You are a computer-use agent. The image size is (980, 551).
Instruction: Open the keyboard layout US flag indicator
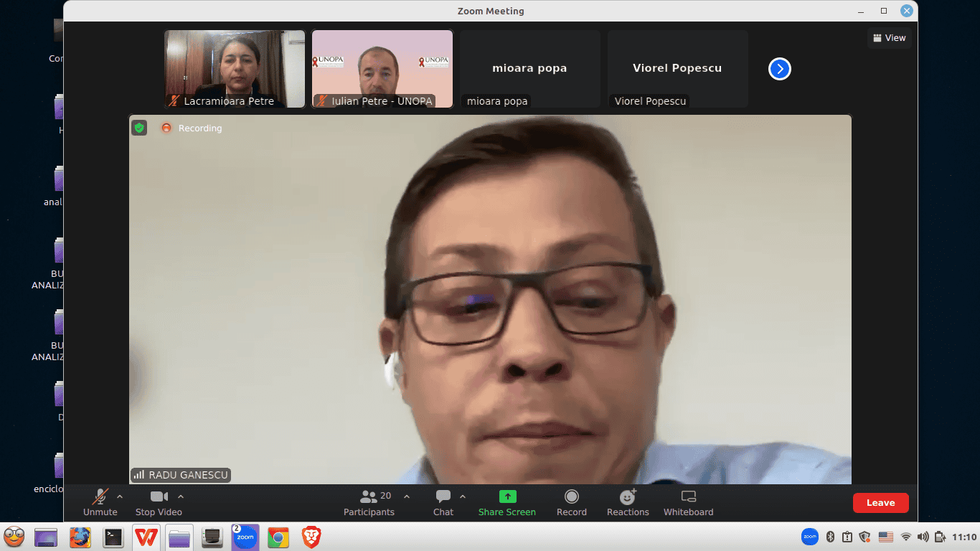coord(886,537)
